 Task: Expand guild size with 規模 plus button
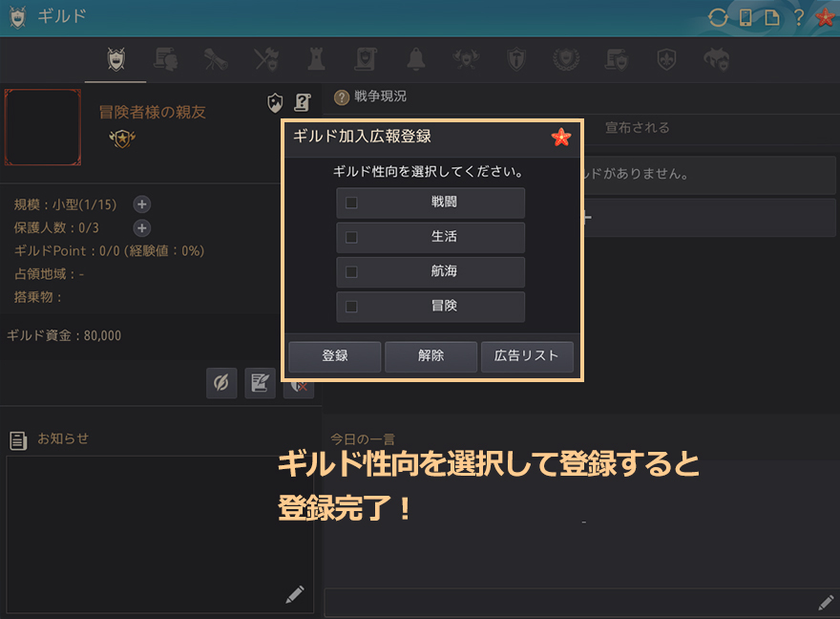tap(141, 204)
